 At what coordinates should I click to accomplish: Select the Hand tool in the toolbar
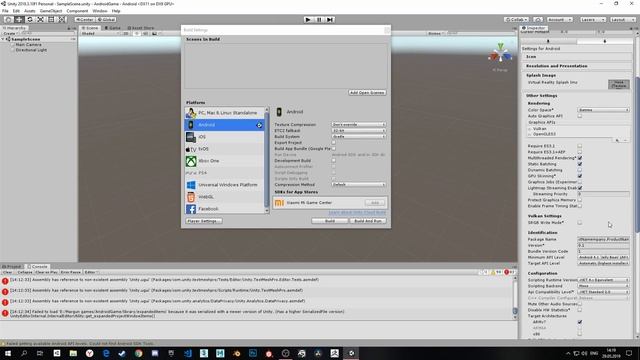point(8,20)
